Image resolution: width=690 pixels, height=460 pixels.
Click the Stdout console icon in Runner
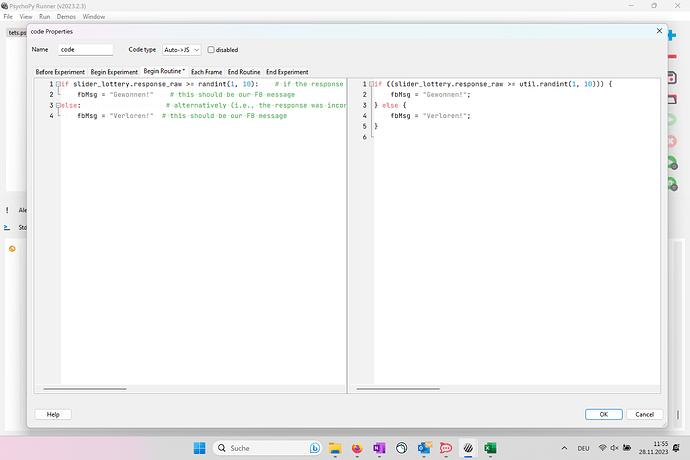point(7,228)
